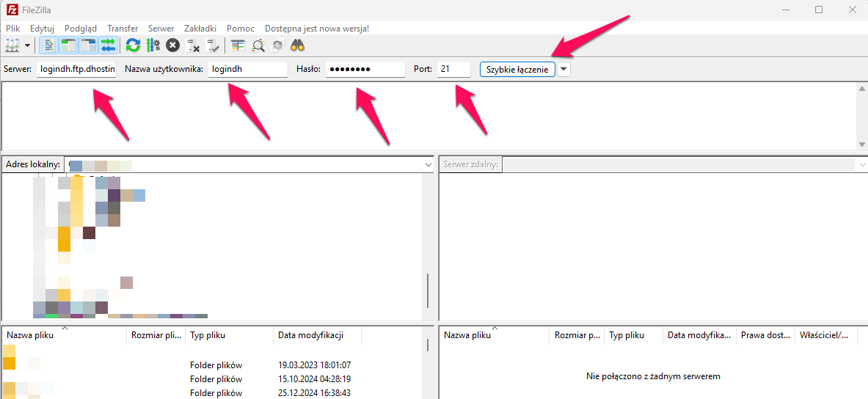This screenshot has width=868, height=399.
Task: Expand the Serwer zdalny path dropdown
Action: [x=861, y=165]
